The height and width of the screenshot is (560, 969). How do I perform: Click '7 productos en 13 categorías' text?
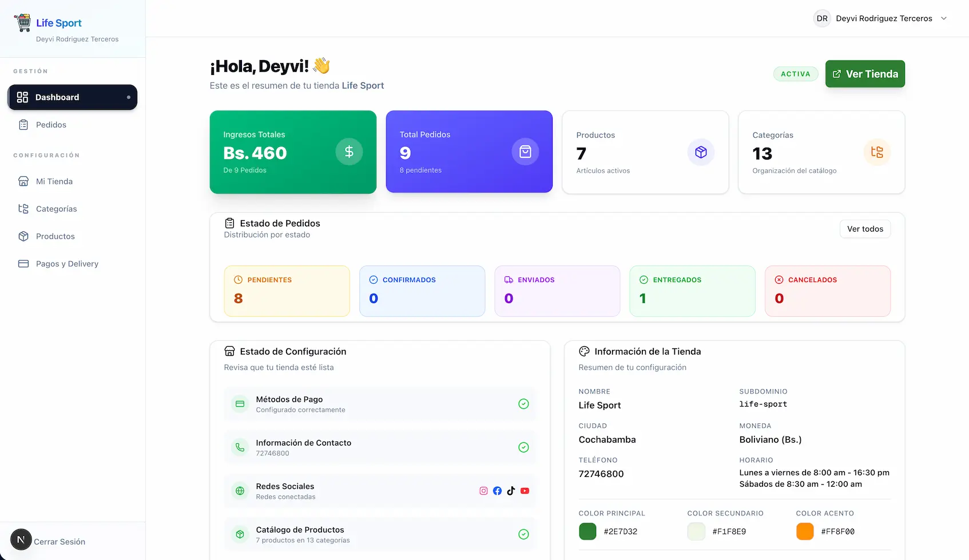pyautogui.click(x=303, y=540)
